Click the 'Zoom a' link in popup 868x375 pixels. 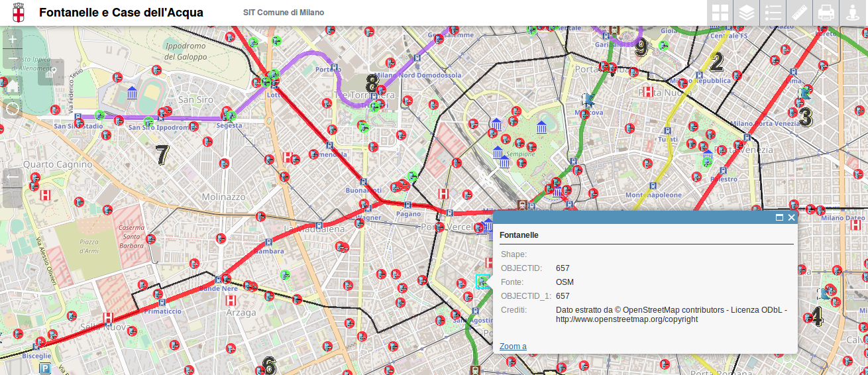(x=513, y=346)
